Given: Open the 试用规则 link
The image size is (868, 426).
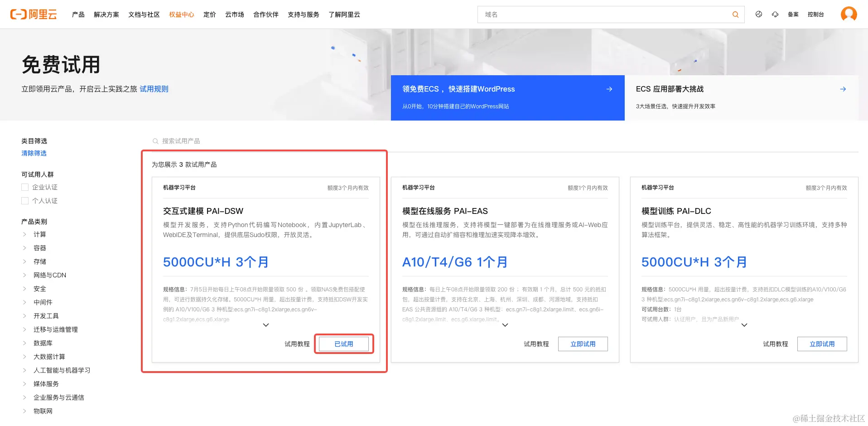Looking at the screenshot, I should click(x=154, y=89).
